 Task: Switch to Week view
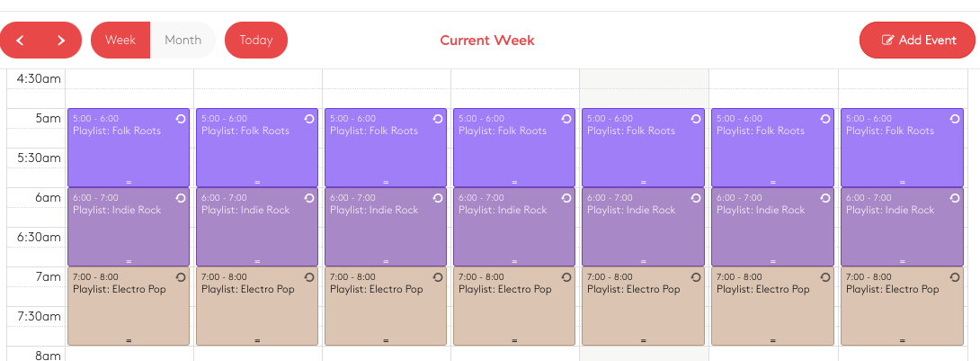[x=120, y=40]
